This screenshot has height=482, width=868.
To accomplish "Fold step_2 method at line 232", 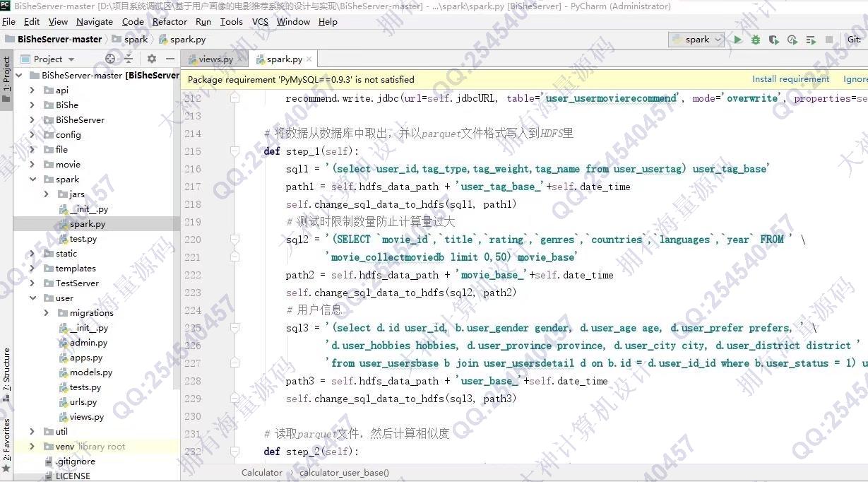I will click(x=237, y=452).
